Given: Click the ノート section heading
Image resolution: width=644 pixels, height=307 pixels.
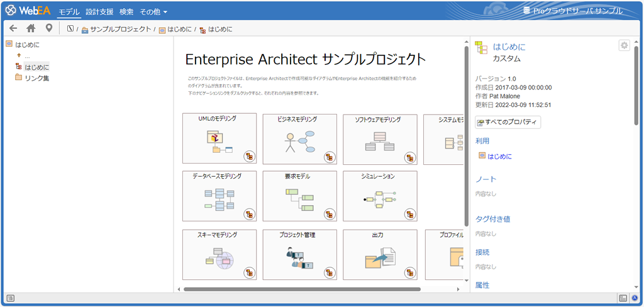Looking at the screenshot, I should point(486,179).
